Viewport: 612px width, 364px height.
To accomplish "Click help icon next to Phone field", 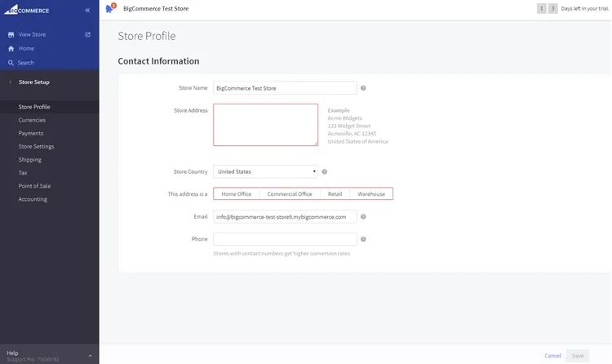I will (363, 239).
